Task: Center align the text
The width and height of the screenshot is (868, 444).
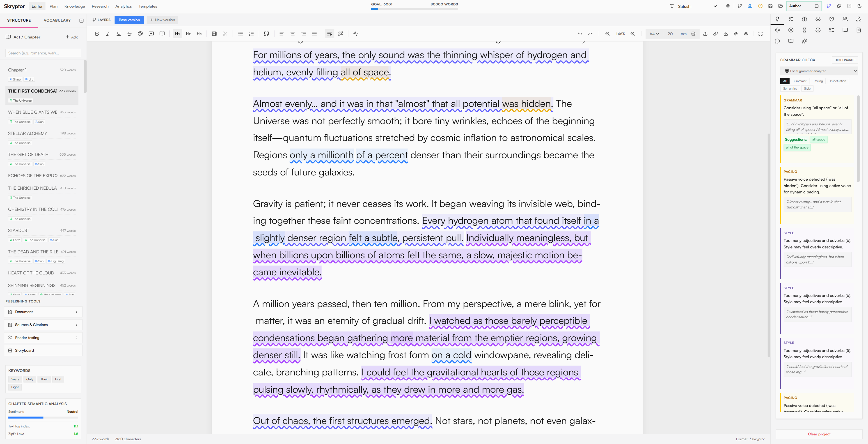Action: (x=293, y=34)
